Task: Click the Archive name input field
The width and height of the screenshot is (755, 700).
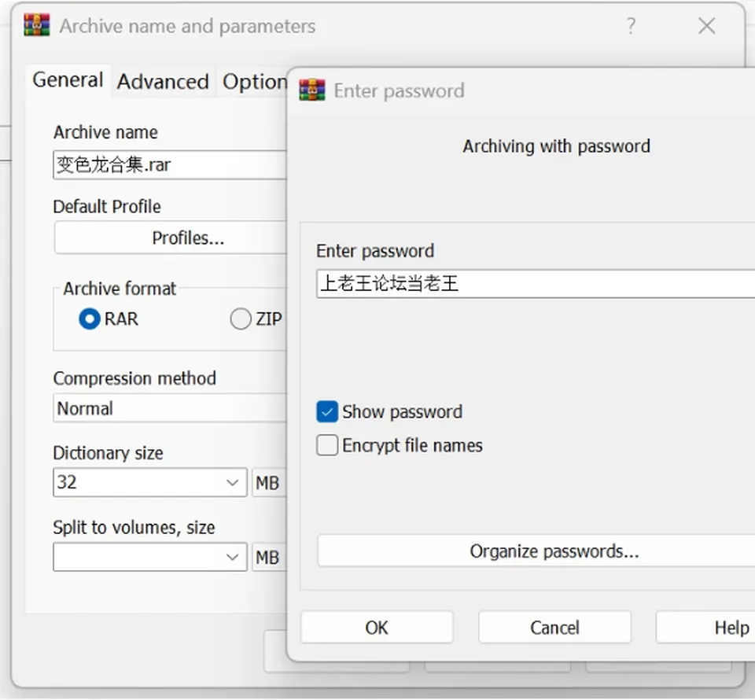Action: tap(170, 165)
